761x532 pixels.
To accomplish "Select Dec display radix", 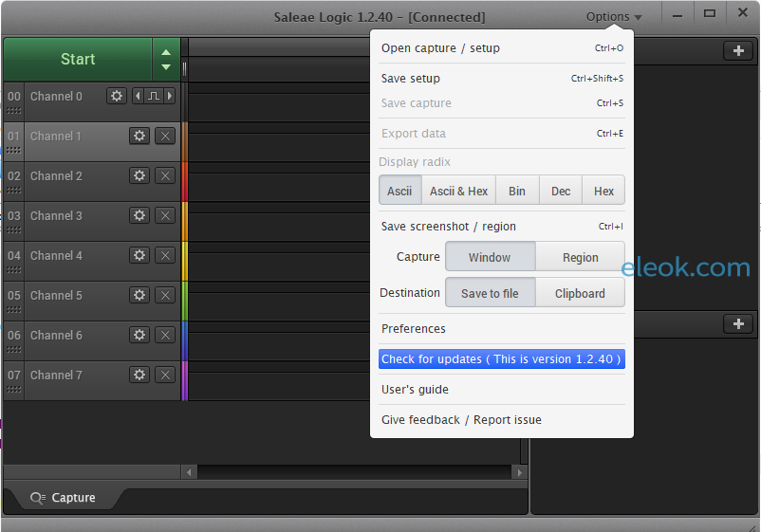I will (x=561, y=191).
